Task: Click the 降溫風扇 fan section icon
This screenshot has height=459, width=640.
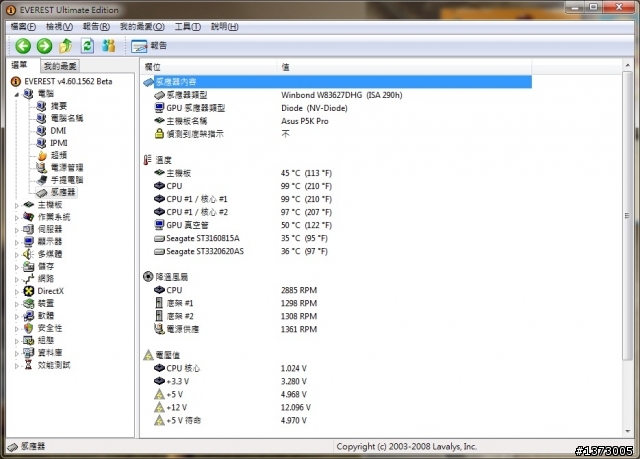Action: click(x=148, y=277)
